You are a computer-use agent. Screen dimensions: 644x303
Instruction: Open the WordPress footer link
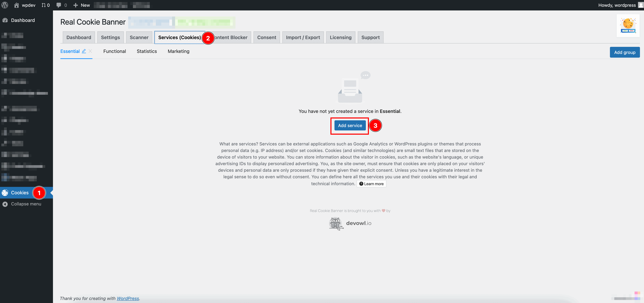(x=128, y=298)
